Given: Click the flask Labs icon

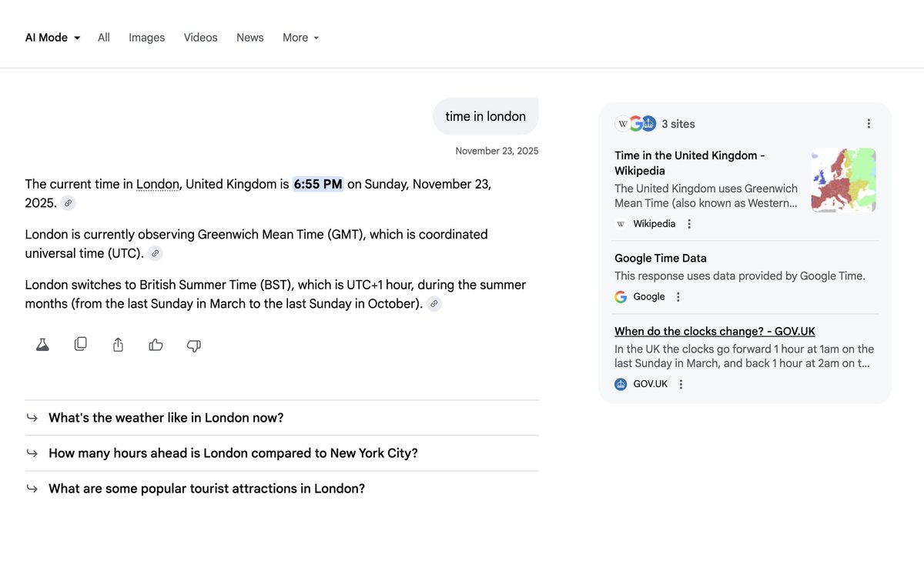Looking at the screenshot, I should [x=42, y=345].
